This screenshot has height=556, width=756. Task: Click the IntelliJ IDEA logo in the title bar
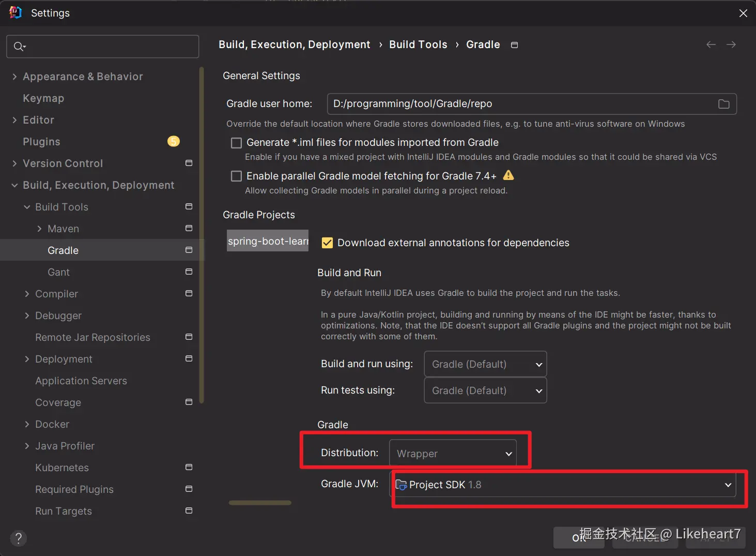pos(16,12)
